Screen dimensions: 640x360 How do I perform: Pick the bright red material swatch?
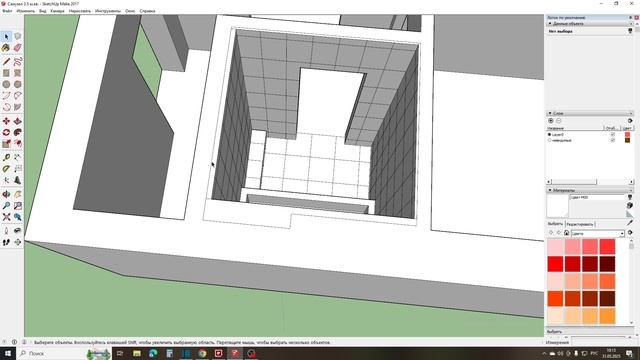556,264
